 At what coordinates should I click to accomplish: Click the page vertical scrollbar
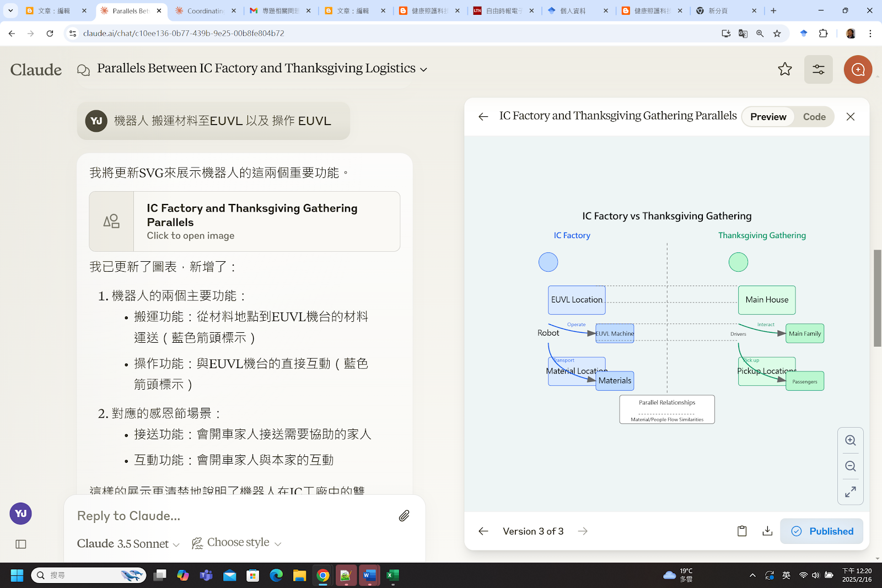point(877,298)
